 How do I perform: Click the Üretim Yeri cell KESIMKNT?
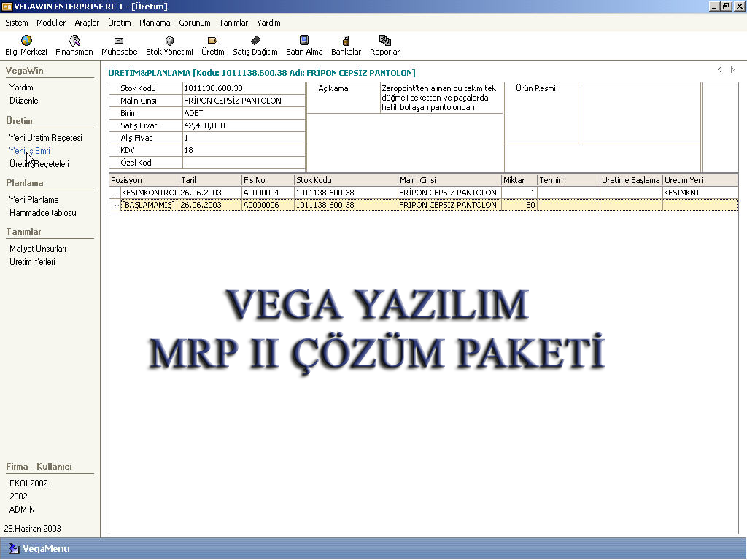click(700, 192)
